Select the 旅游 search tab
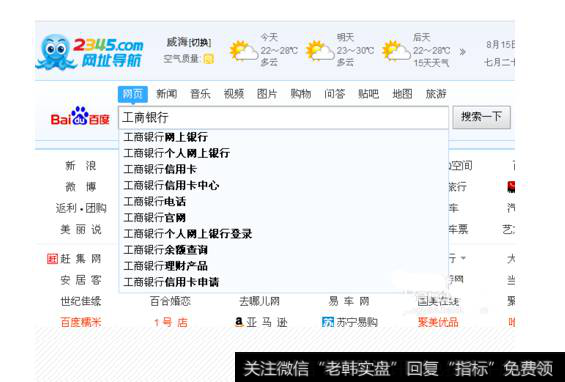Screen dimensions: 565x382 coord(436,94)
